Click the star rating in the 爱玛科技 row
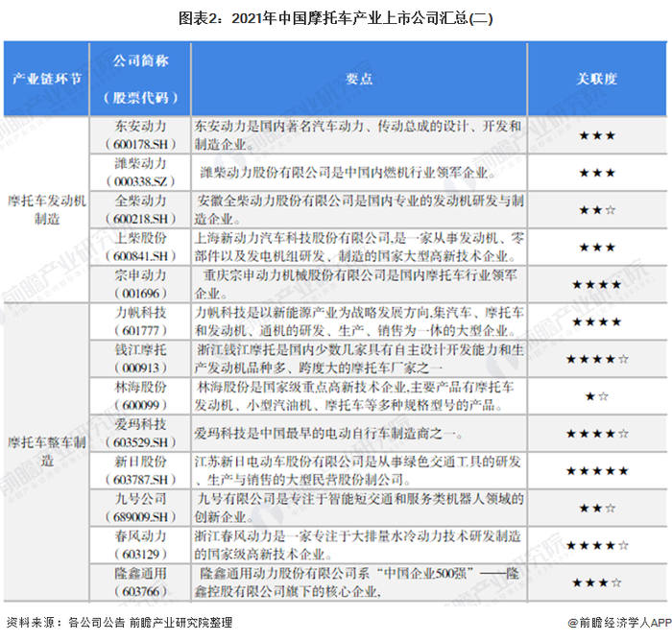 pos(597,434)
